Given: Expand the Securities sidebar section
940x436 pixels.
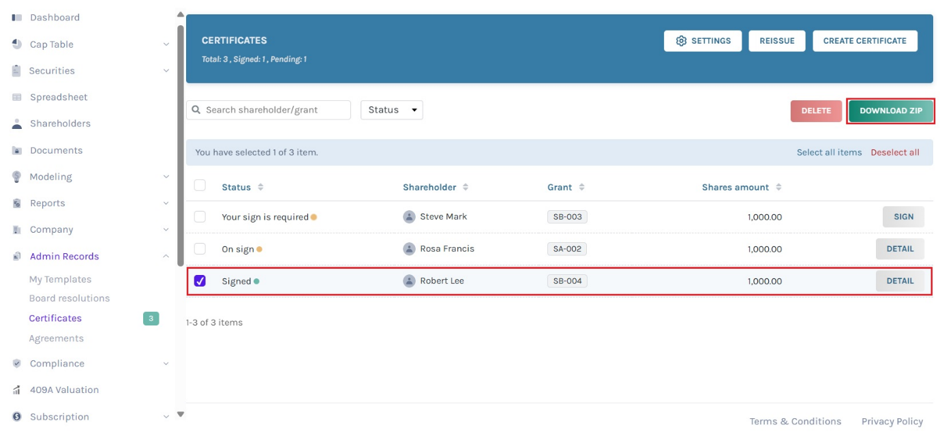Looking at the screenshot, I should [x=166, y=71].
